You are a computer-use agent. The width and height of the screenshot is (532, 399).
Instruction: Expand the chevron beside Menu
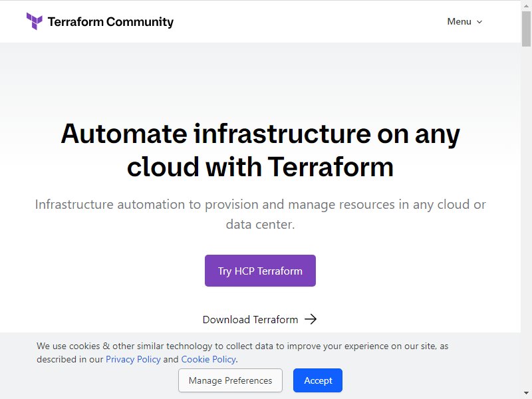[x=479, y=22]
